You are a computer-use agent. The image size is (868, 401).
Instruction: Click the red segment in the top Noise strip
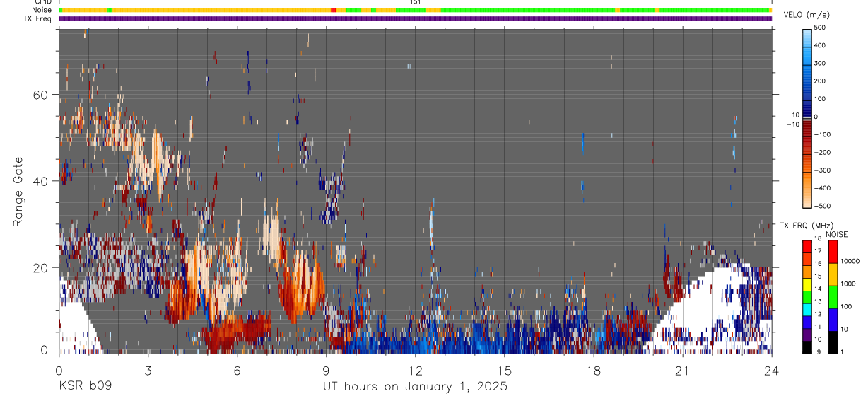334,10
